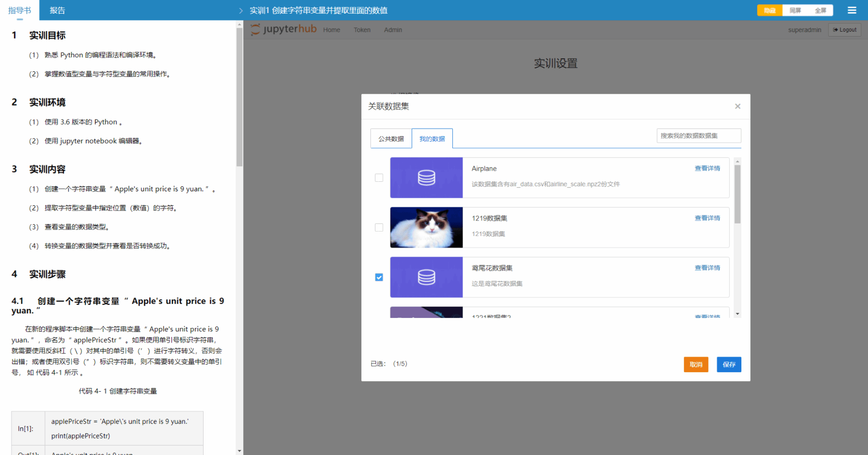The width and height of the screenshot is (868, 455).
Task: Select the 我的数据 tab
Action: coord(432,139)
